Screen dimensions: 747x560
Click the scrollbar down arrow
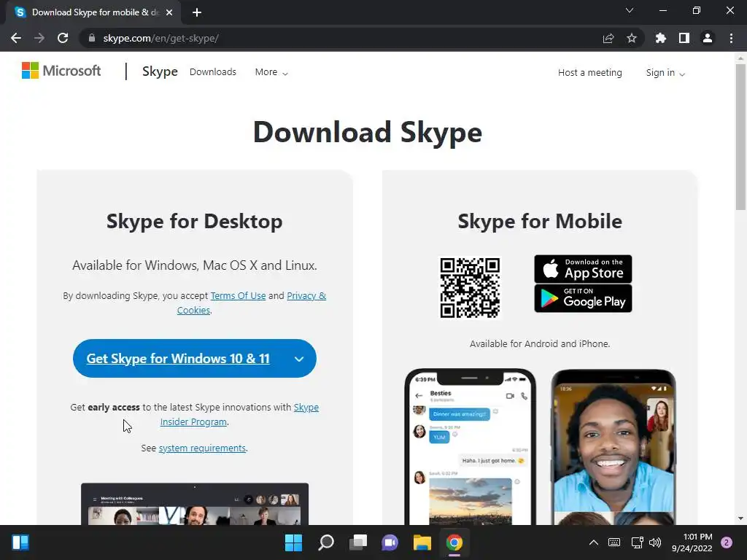(740, 518)
